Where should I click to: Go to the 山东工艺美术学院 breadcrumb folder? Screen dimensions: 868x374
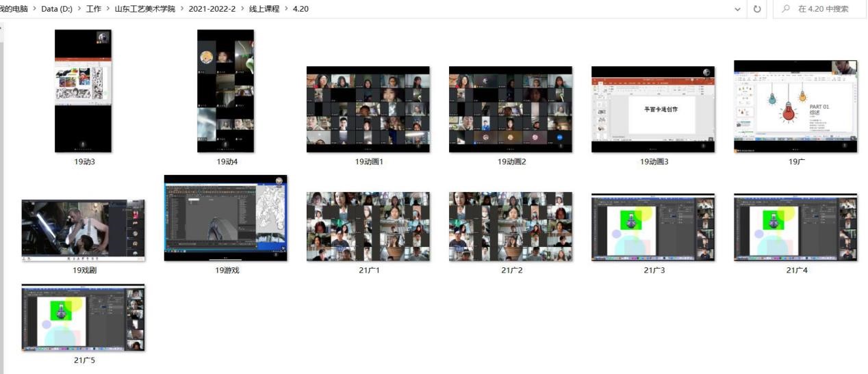coord(144,9)
